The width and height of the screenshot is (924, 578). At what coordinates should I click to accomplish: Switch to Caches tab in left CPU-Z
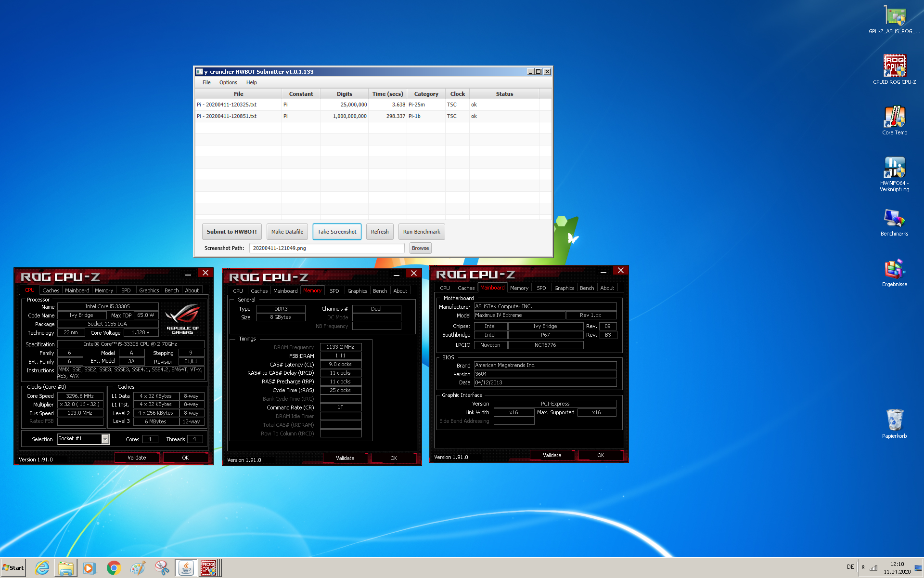coord(51,290)
